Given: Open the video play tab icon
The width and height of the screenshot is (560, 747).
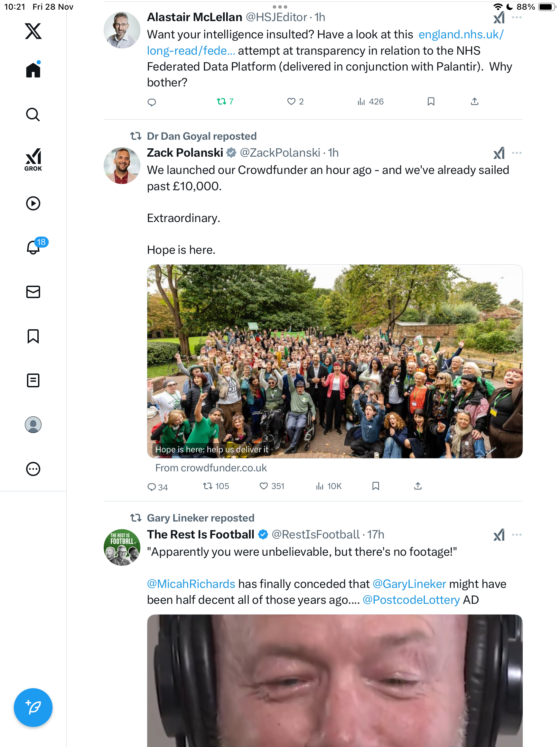Looking at the screenshot, I should tap(33, 203).
